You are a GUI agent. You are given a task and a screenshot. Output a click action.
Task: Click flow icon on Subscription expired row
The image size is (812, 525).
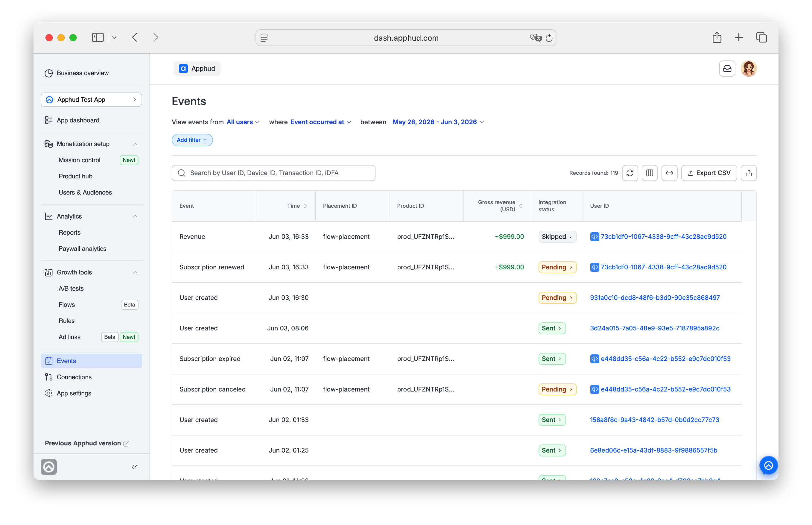[x=594, y=359]
